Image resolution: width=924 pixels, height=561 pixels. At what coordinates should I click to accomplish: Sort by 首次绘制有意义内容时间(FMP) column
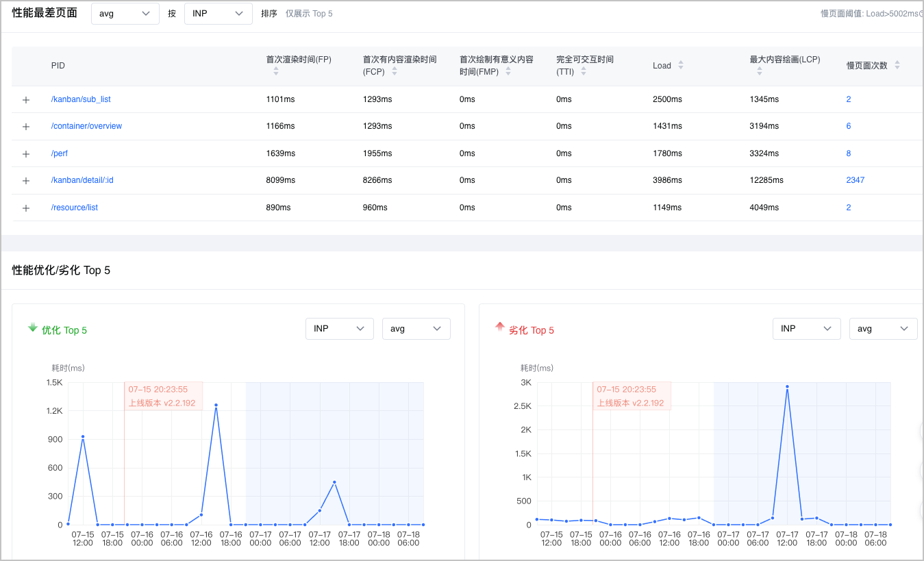click(508, 71)
